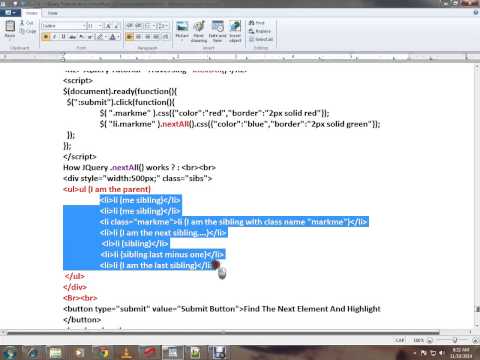Click the Select all button
Image resolution: width=480 pixels, height=360 pixels.
[x=261, y=39]
